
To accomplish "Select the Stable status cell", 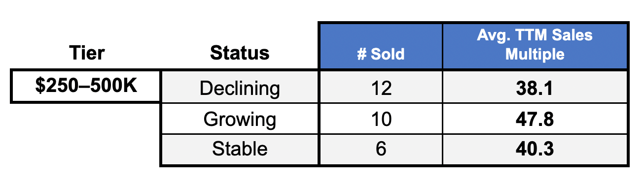I will tap(240, 149).
